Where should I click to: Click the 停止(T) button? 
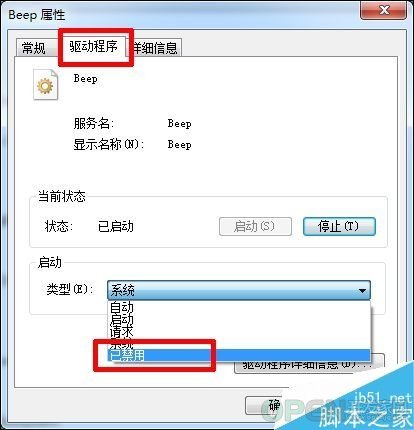click(x=339, y=227)
